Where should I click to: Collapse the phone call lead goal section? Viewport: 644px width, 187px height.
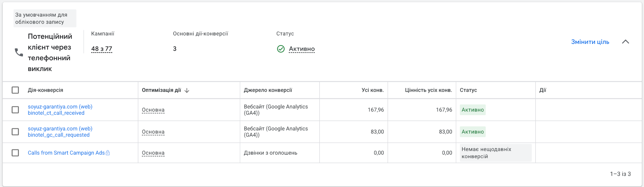pos(625,42)
